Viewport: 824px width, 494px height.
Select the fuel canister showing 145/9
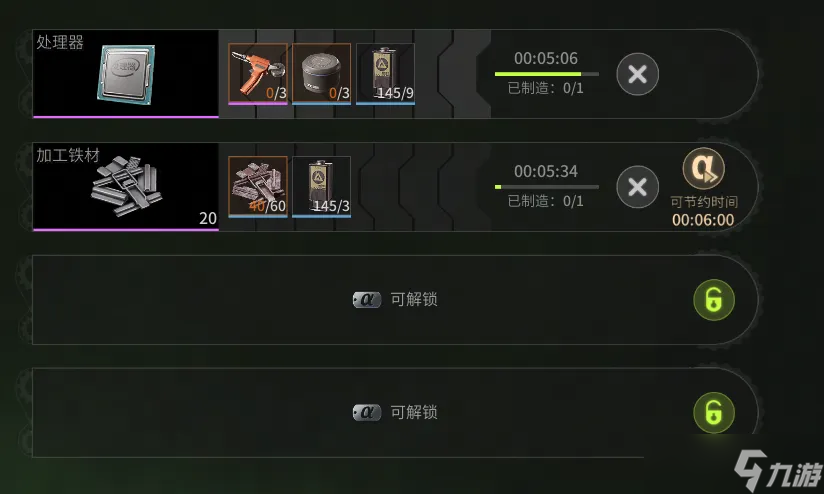385,74
